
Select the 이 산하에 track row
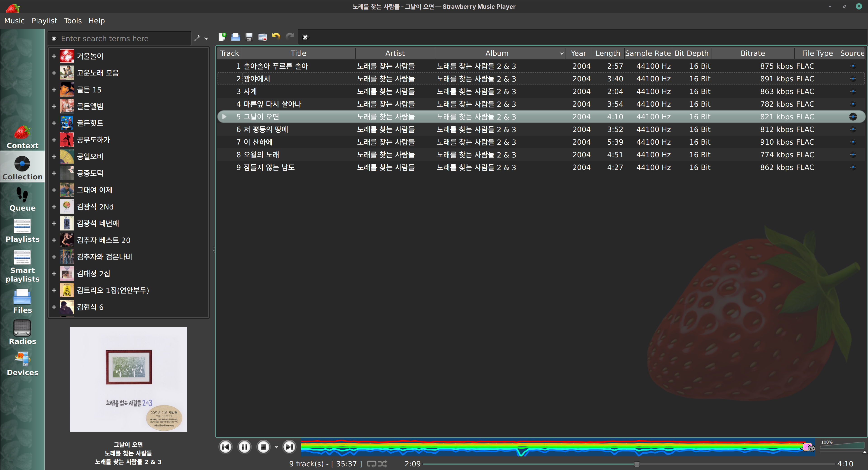coord(541,142)
